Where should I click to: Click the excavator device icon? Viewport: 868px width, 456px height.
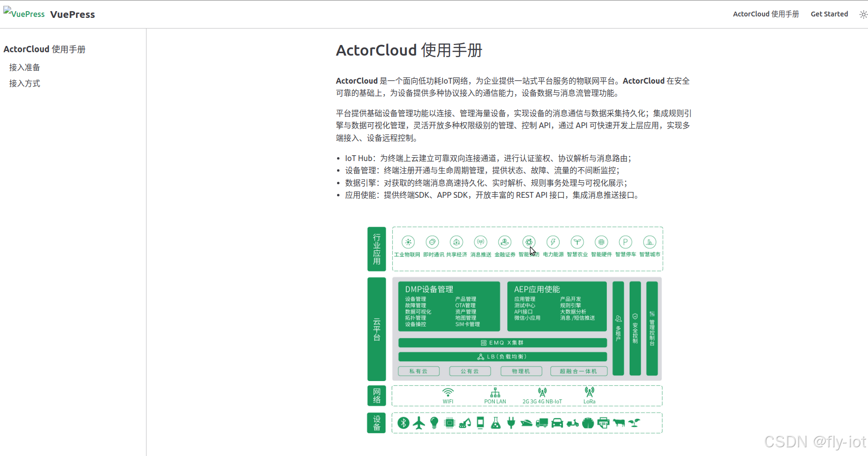click(x=465, y=423)
